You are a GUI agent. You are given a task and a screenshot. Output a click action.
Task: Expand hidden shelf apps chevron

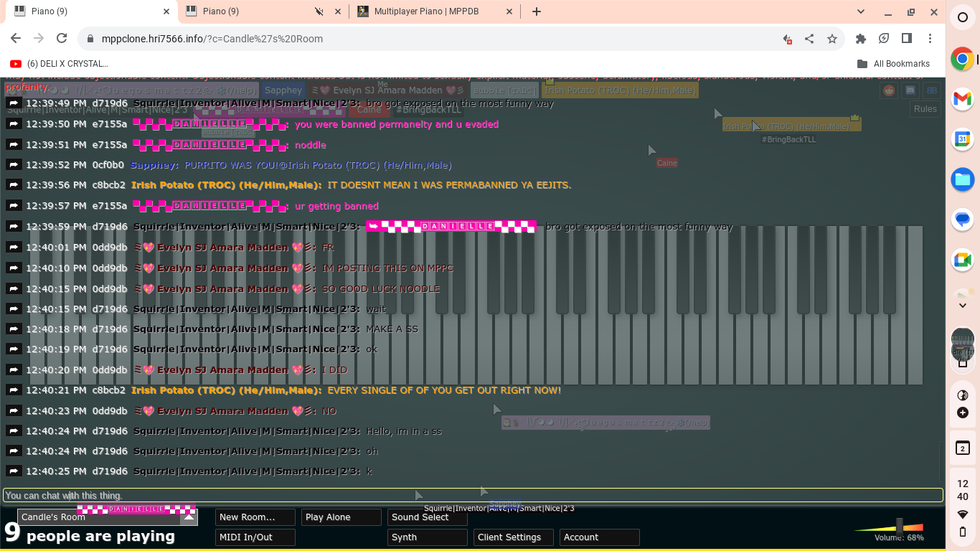point(963,306)
